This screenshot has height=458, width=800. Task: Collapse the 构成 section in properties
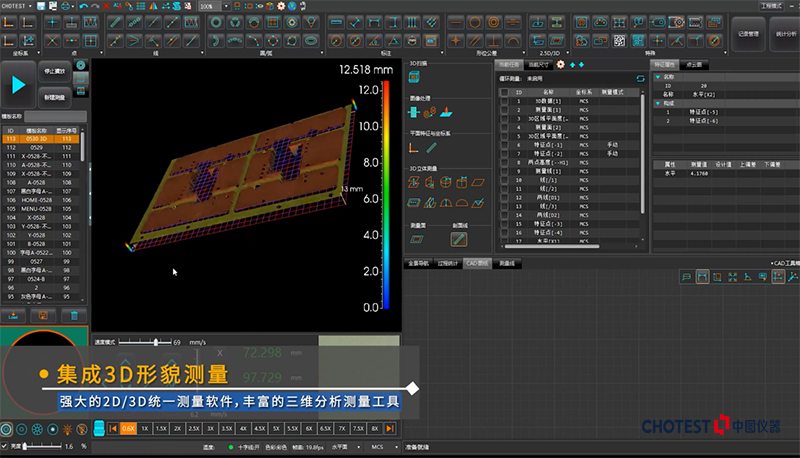click(658, 103)
